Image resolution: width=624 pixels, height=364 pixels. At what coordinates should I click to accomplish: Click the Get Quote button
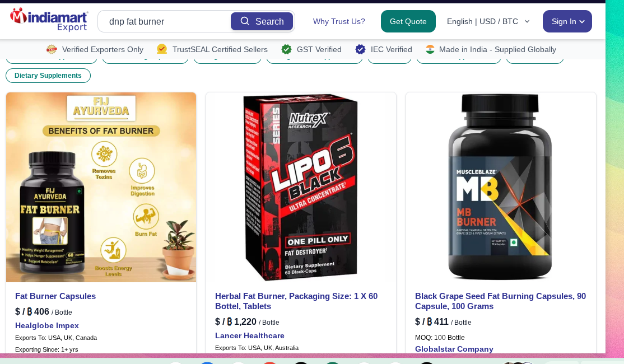(408, 21)
